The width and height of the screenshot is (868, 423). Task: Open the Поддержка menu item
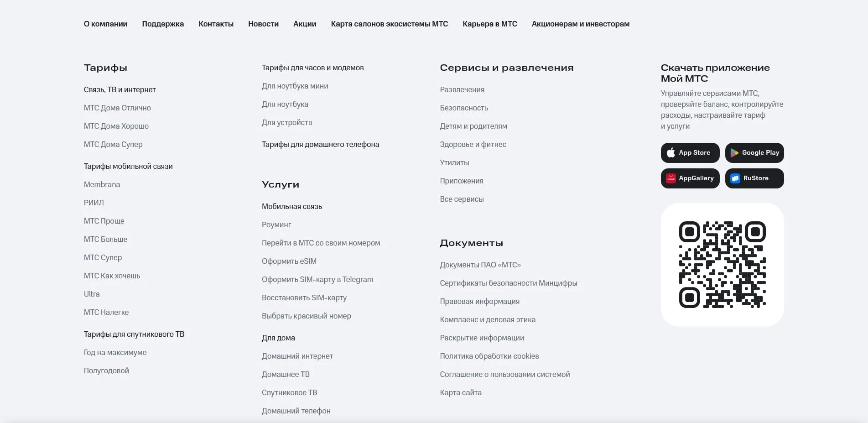(163, 24)
